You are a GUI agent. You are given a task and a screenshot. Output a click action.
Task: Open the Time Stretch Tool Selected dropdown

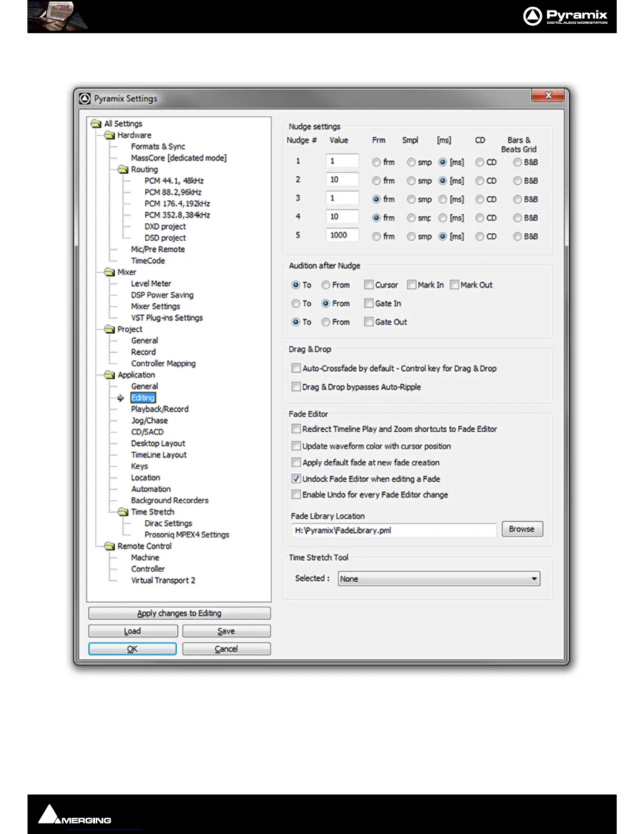(x=534, y=579)
